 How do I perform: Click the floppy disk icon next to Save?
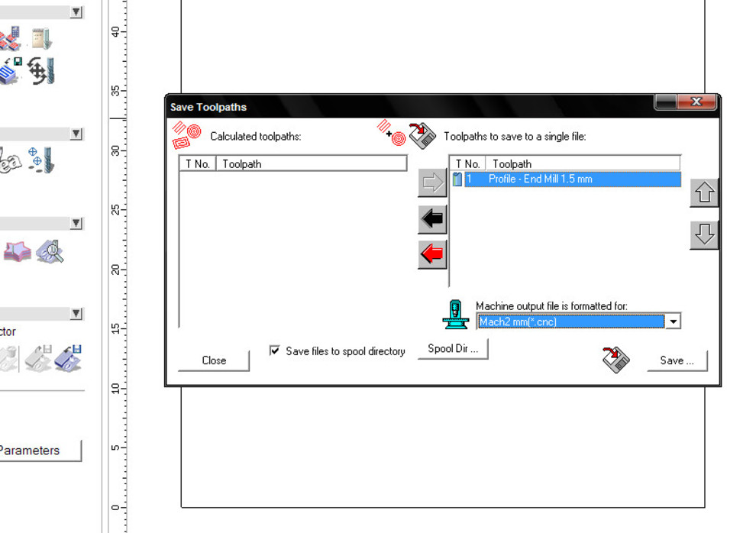coord(615,360)
